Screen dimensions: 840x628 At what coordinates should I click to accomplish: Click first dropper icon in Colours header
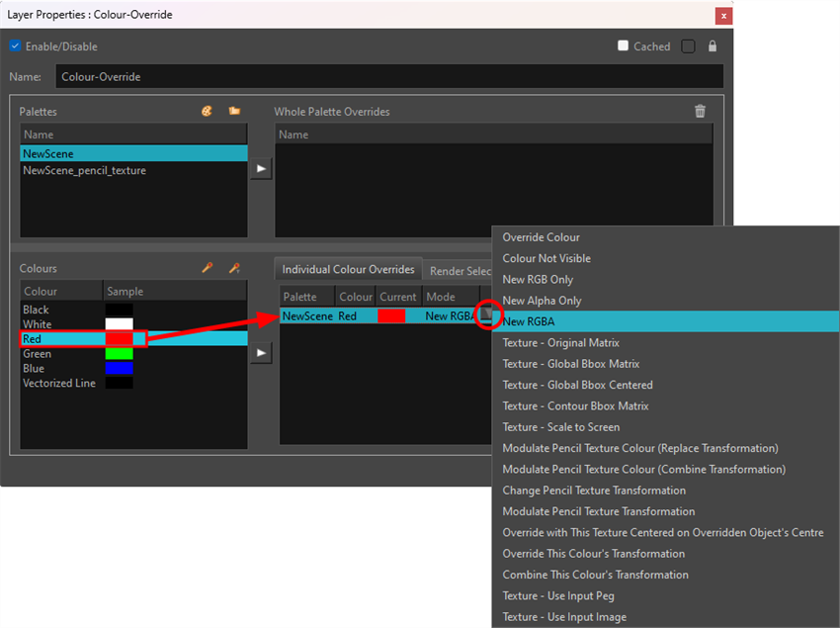208,268
